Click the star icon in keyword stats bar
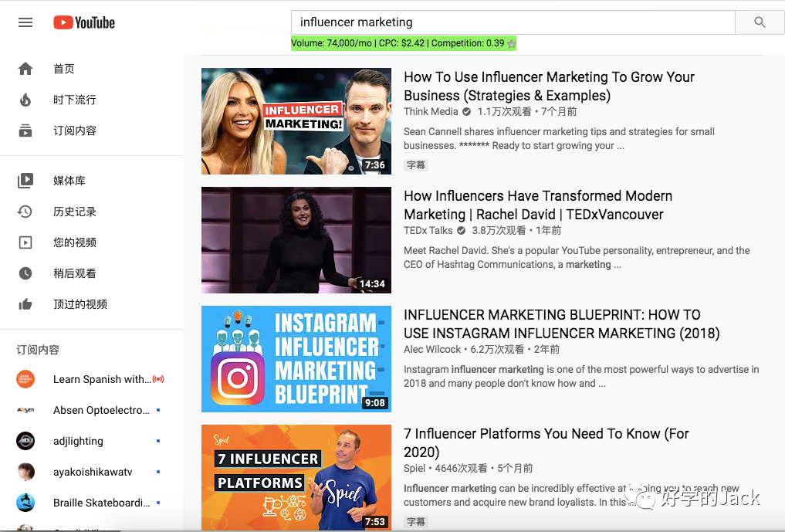Screen dimensions: 785x532 click(511, 43)
